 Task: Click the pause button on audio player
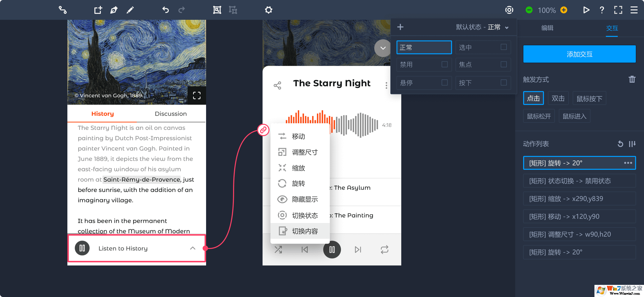click(x=332, y=249)
